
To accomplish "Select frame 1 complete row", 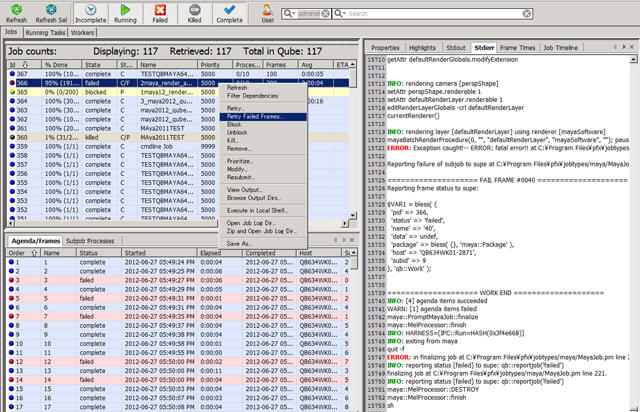I will 178,262.
